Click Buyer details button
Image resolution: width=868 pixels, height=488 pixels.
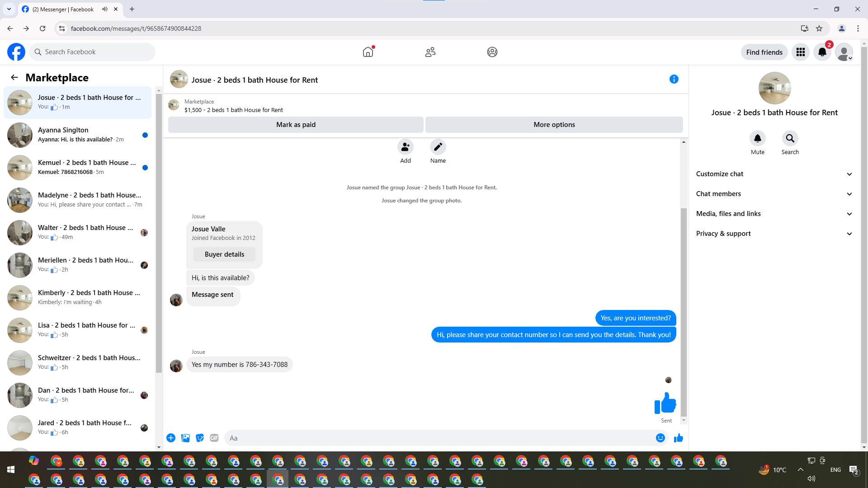pyautogui.click(x=224, y=254)
